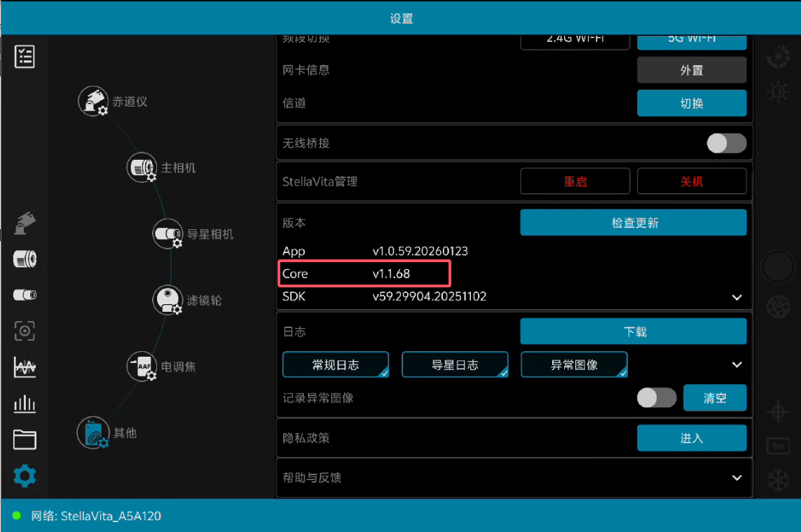Open the focus assist crosshair tool
801x532 pixels.
click(25, 331)
